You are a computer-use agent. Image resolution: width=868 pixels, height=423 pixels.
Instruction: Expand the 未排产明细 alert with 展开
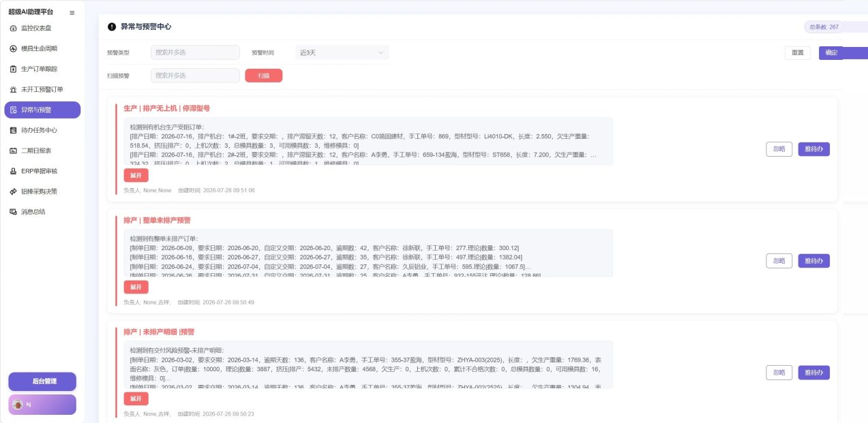[x=136, y=398]
